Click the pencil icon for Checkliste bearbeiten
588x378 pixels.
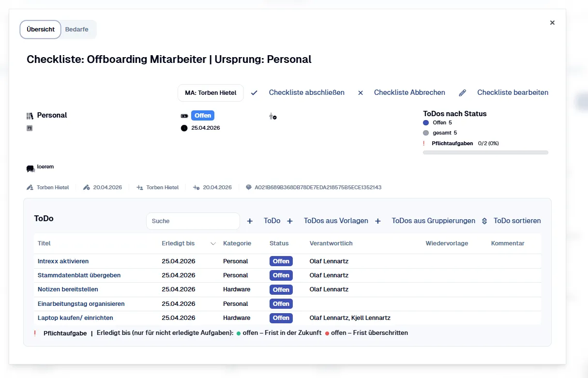point(463,93)
